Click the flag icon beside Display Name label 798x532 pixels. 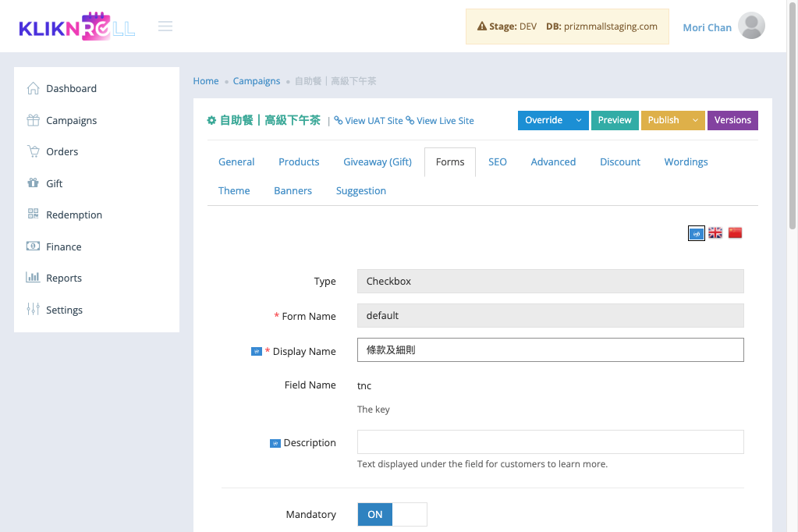pyautogui.click(x=257, y=351)
